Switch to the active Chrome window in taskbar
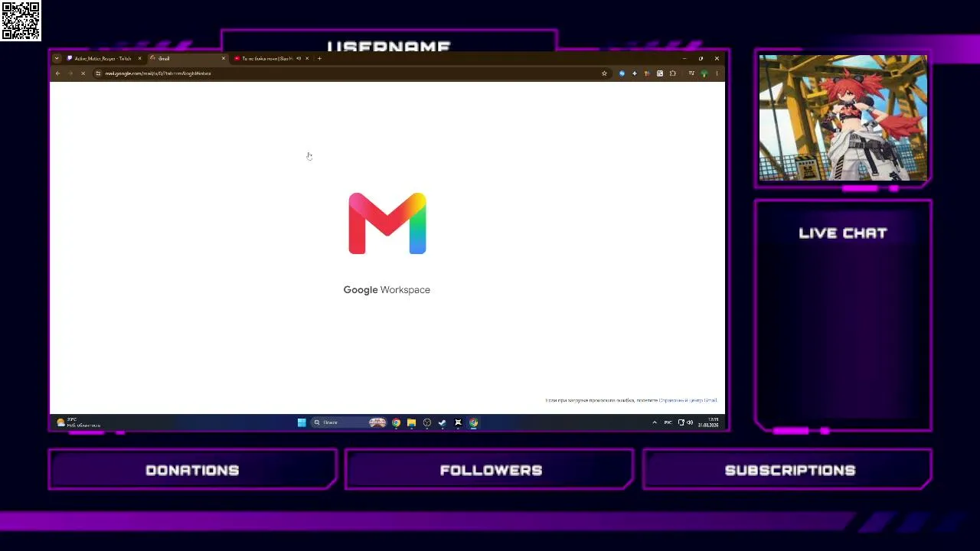Image resolution: width=980 pixels, height=551 pixels. 474,422
